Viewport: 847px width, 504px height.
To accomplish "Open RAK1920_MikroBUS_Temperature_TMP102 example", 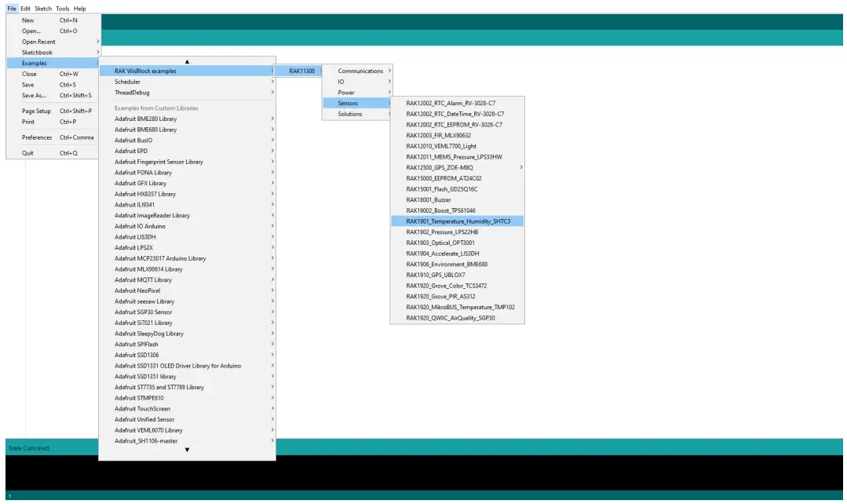I will point(457,307).
